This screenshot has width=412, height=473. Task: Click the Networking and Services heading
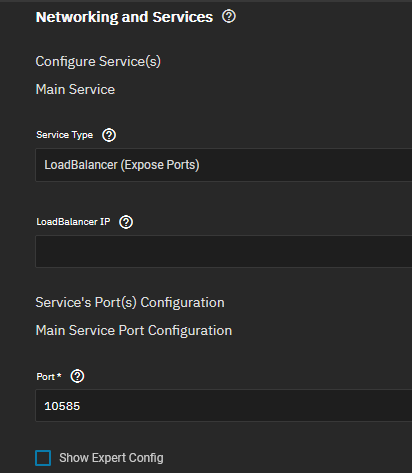click(124, 17)
